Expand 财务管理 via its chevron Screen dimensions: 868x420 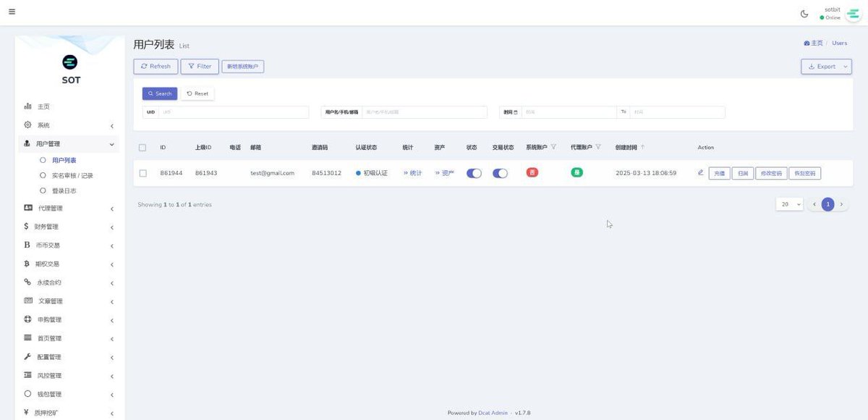(112, 227)
